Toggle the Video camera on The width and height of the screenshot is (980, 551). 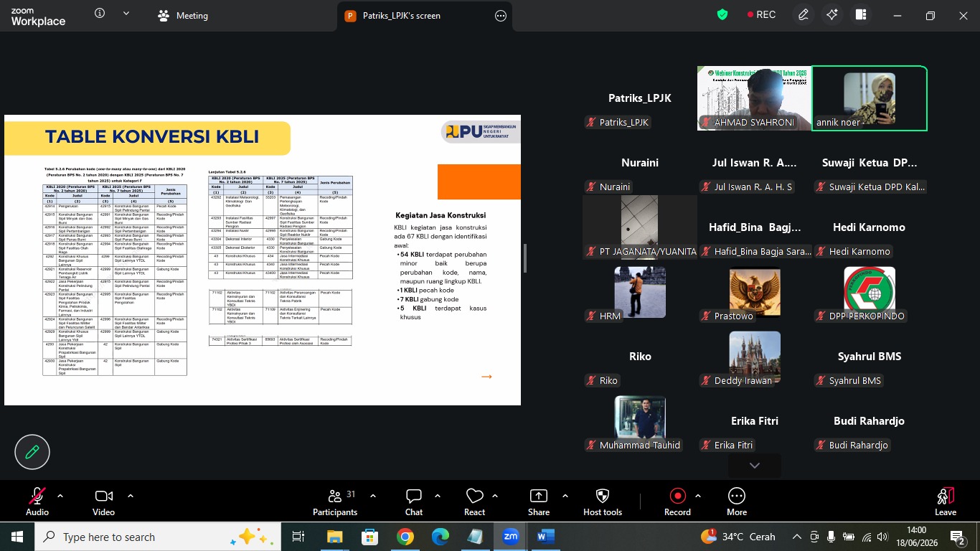104,496
